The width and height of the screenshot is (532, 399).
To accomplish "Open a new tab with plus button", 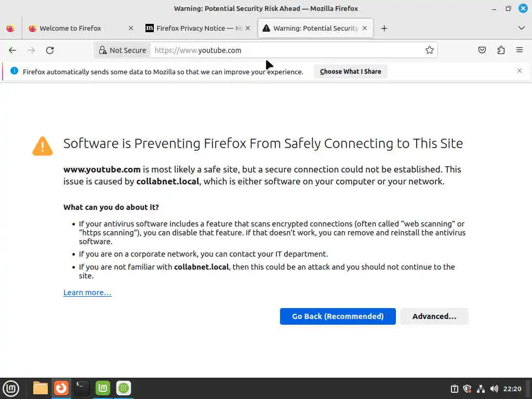I will coord(384,29).
